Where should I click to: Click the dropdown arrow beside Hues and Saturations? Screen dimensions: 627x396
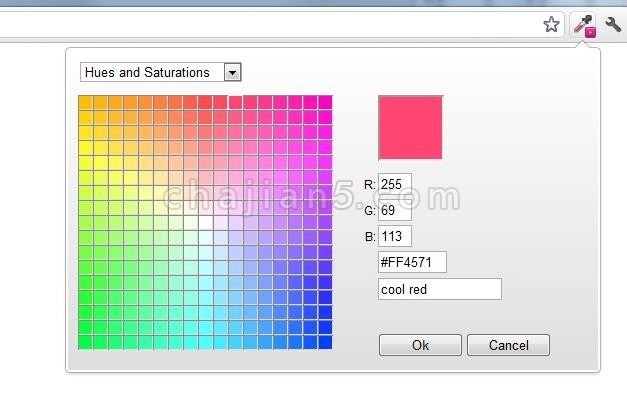[232, 72]
